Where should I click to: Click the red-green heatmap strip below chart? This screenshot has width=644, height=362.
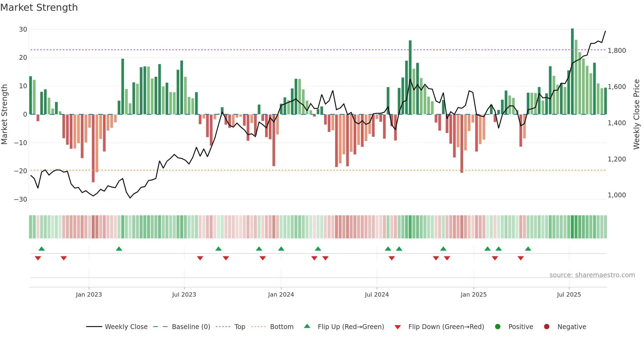318,227
